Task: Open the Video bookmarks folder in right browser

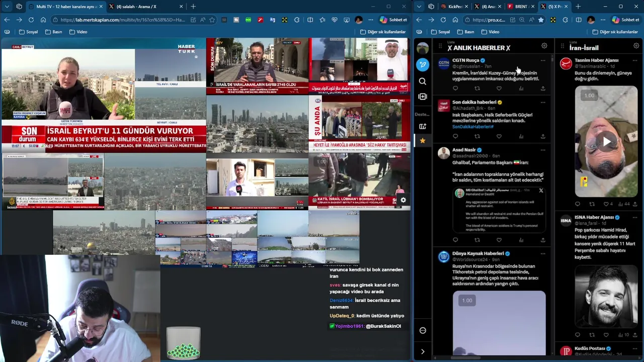Action: [491, 32]
